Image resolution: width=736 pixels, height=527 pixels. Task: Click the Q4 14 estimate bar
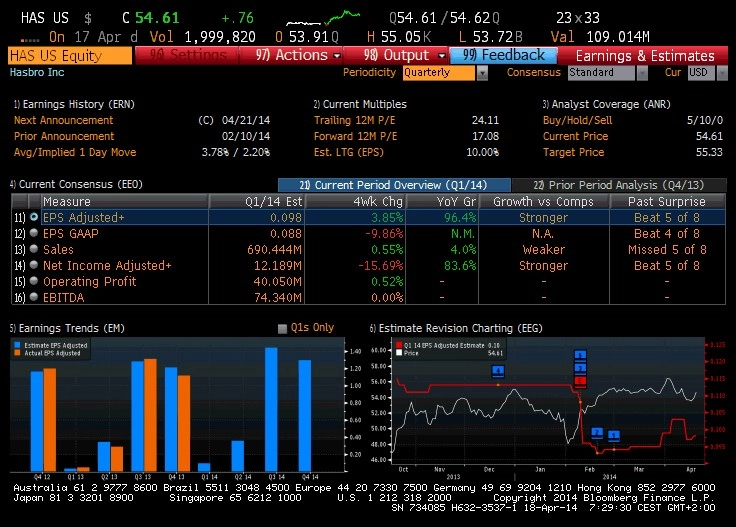[x=305, y=416]
